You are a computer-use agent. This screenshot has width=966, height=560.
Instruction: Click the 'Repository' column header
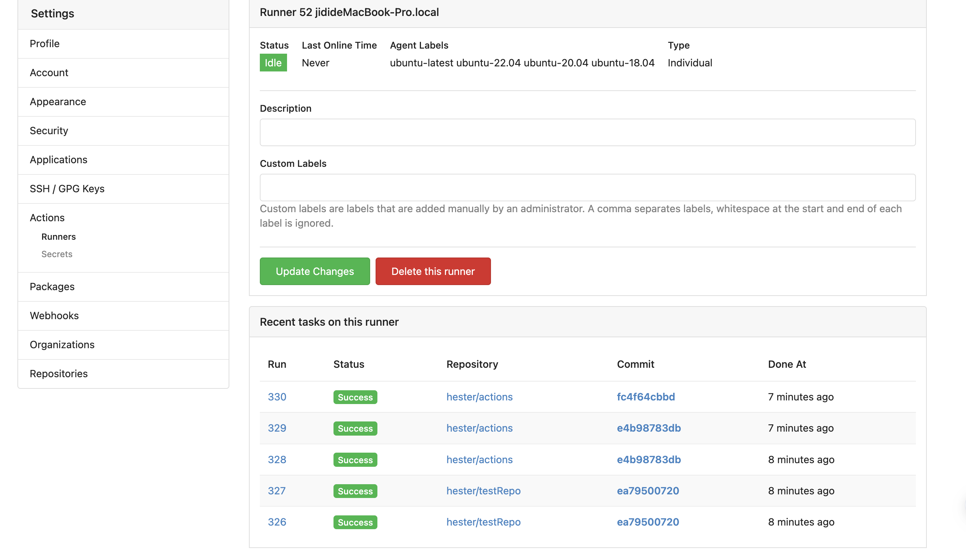pyautogui.click(x=472, y=364)
